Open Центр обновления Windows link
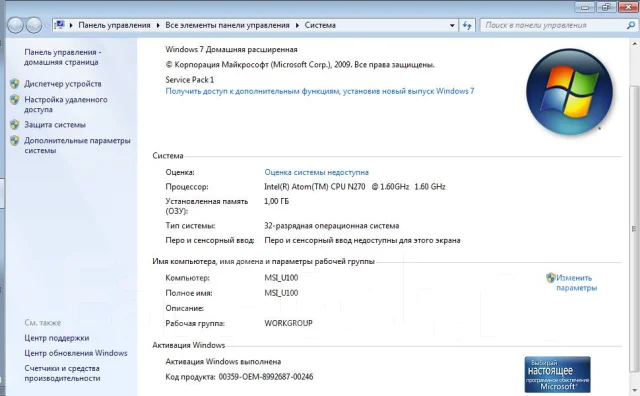 76,353
